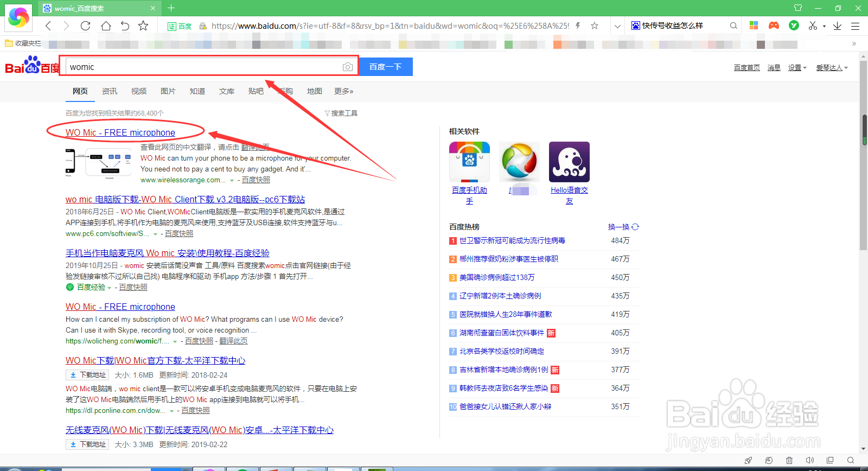The width and height of the screenshot is (868, 471).
Task: Open the 消息 link
Action: [x=774, y=68]
